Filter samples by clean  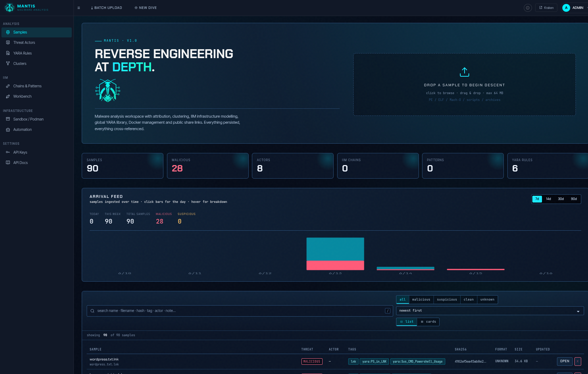468,300
